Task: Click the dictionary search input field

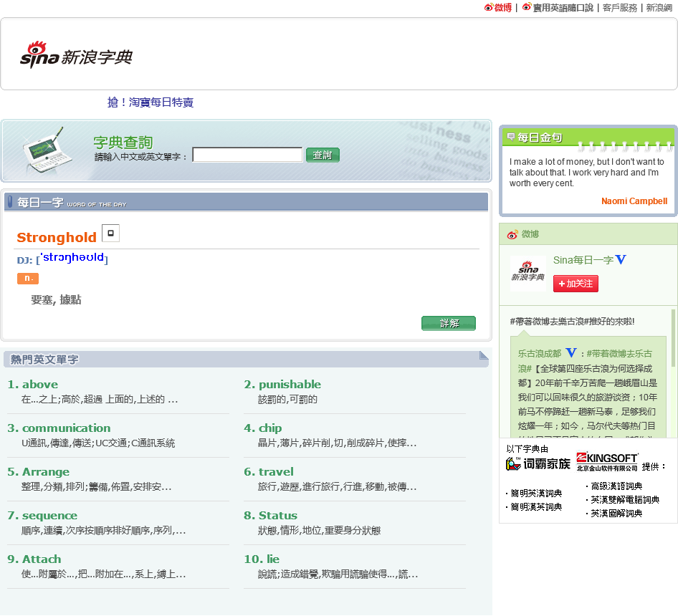Action: 247,155
